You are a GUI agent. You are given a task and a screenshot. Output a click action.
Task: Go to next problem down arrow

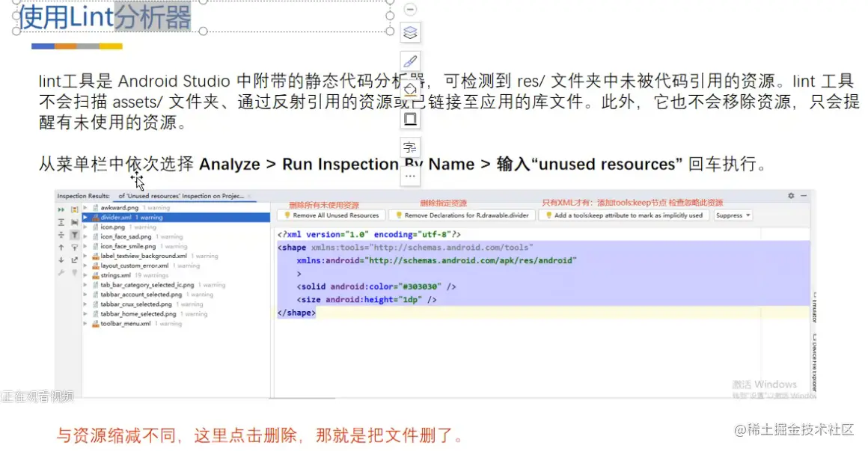pos(61,260)
